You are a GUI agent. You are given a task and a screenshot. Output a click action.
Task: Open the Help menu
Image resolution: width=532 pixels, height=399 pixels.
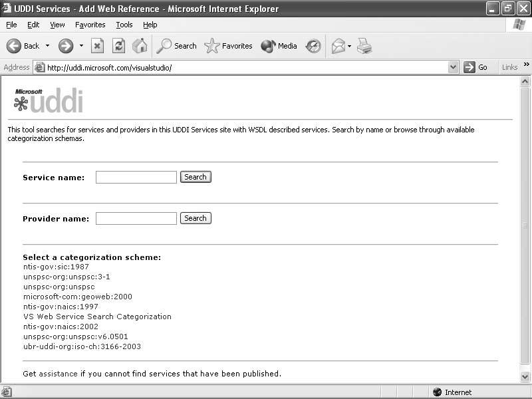tap(150, 25)
